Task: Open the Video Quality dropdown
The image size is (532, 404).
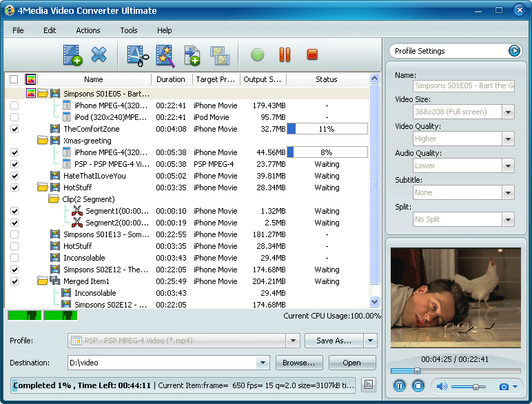Action: (x=508, y=139)
